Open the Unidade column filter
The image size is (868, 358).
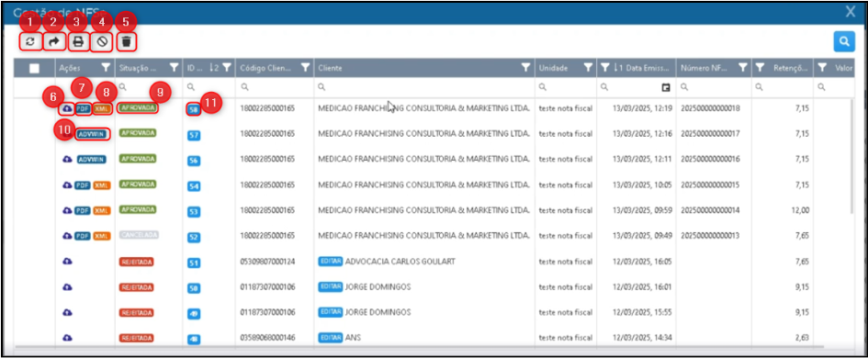(x=588, y=68)
